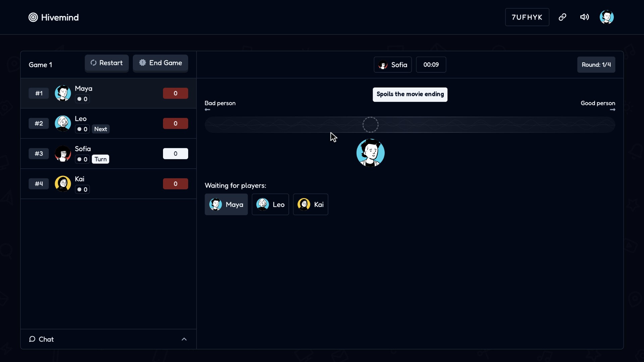Click Leo's red score badge
The width and height of the screenshot is (644, 362).
pyautogui.click(x=175, y=123)
